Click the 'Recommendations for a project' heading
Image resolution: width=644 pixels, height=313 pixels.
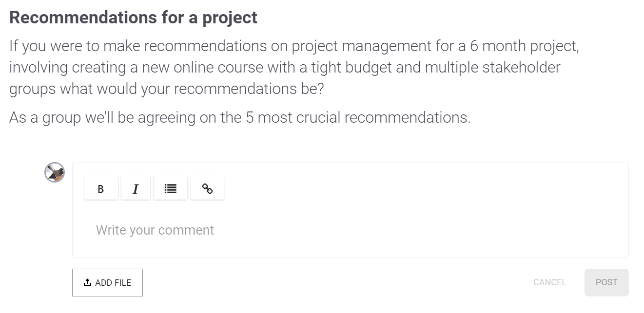click(x=133, y=18)
